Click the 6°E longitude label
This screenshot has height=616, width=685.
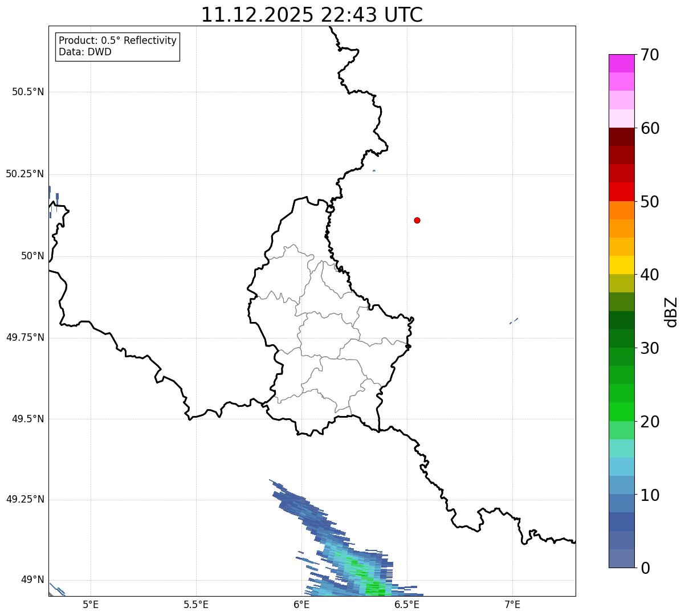tap(301, 604)
